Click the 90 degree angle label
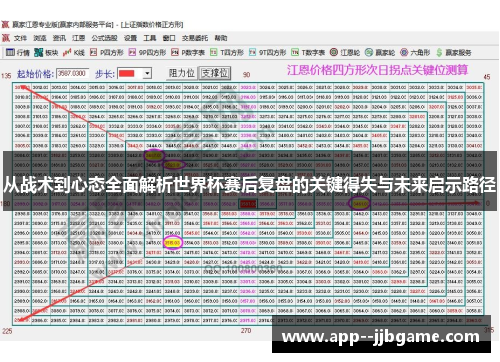 coord(246,75)
